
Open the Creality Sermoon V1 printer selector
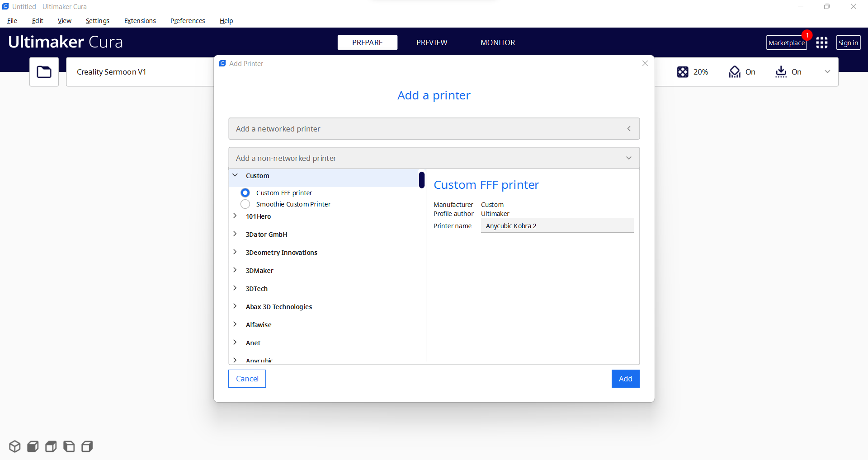pos(140,72)
